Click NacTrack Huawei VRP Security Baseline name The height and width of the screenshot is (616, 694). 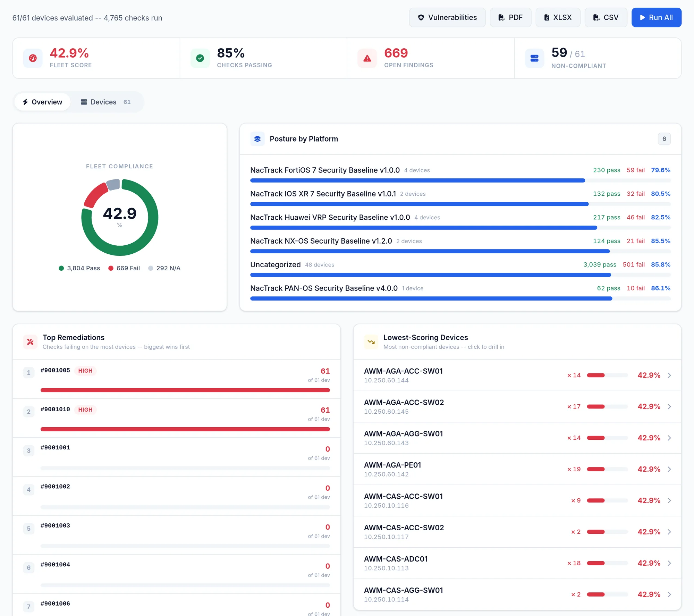330,217
